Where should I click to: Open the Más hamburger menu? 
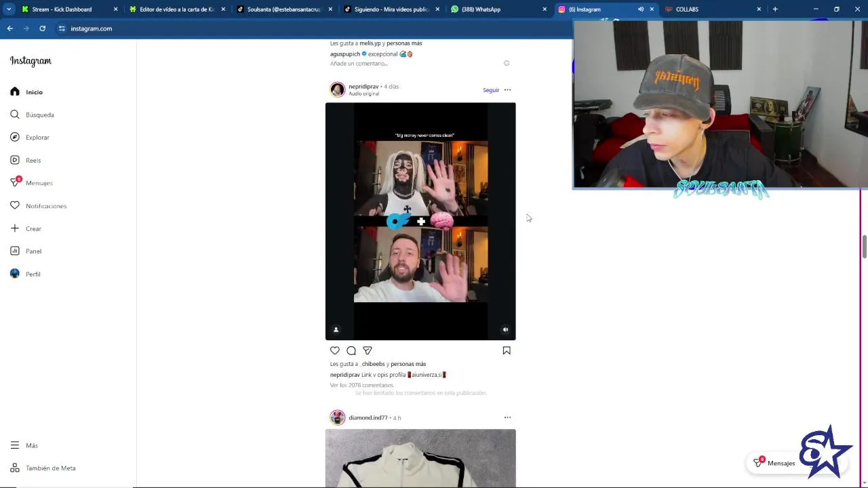[24, 445]
